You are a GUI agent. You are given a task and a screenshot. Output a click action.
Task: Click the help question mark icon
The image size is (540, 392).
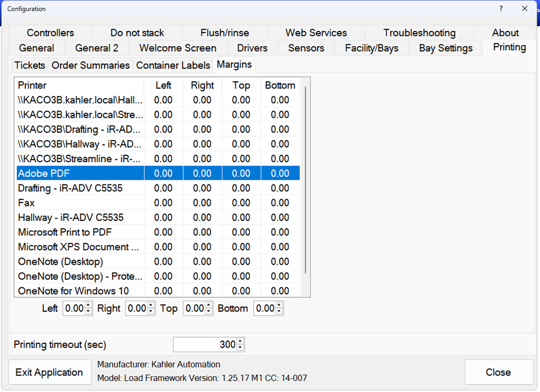click(501, 8)
